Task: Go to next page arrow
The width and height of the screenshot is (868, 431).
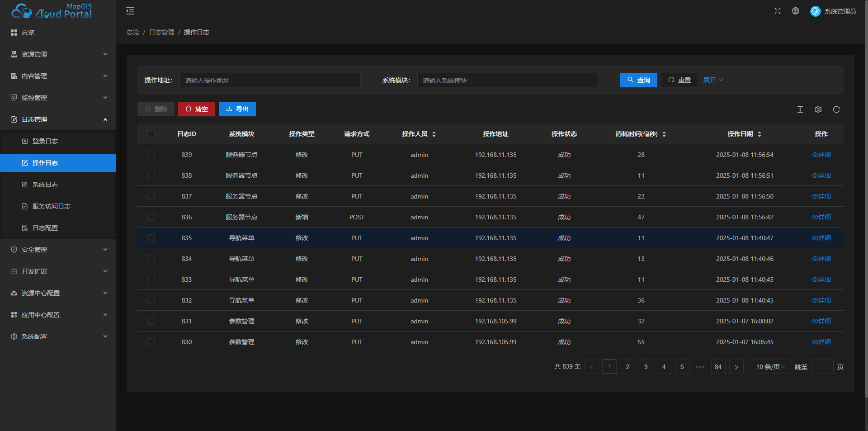Action: [x=736, y=367]
